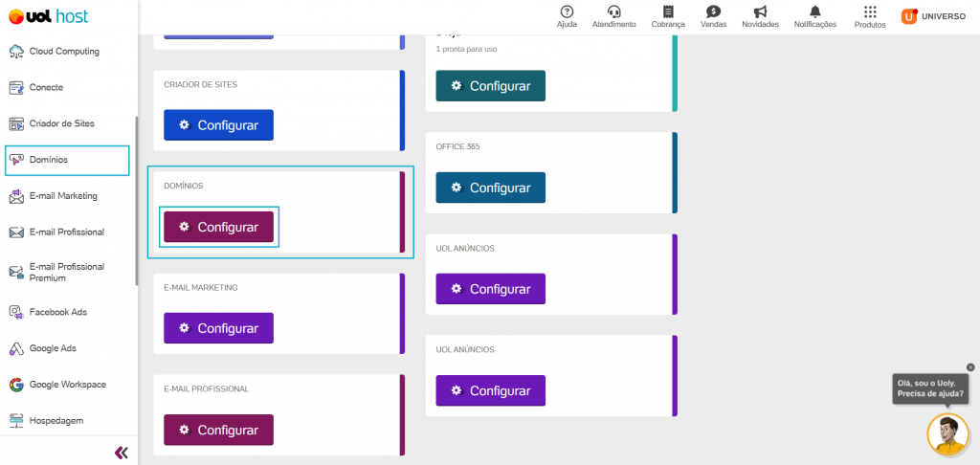Click the UNIVERSO user avatar icon
The image size is (980, 465).
(x=909, y=16)
